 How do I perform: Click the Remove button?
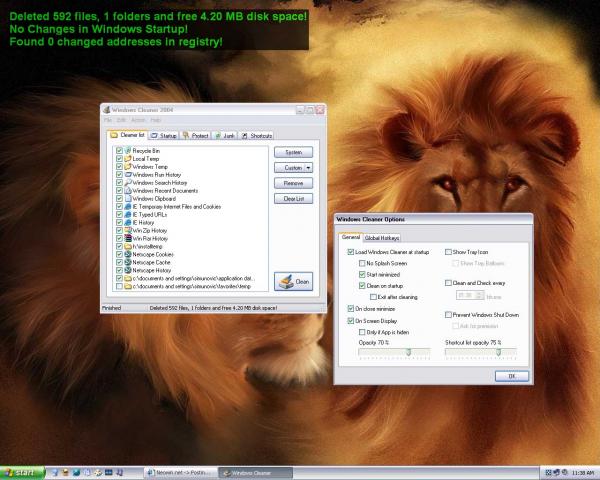tap(293, 183)
